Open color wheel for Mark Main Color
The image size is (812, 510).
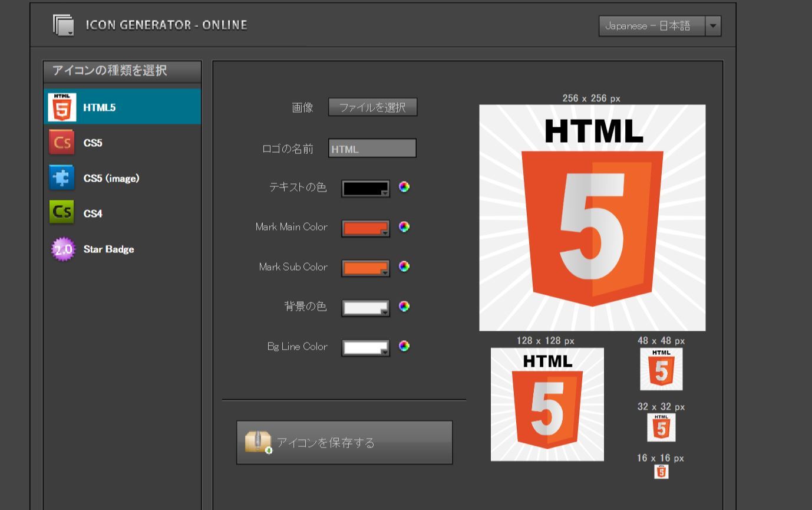click(x=404, y=227)
